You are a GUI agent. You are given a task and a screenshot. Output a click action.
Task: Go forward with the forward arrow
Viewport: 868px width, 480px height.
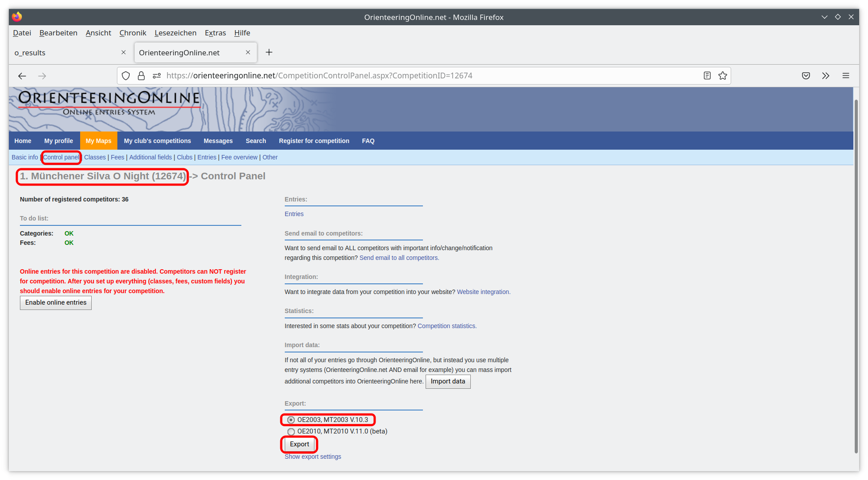click(x=42, y=76)
